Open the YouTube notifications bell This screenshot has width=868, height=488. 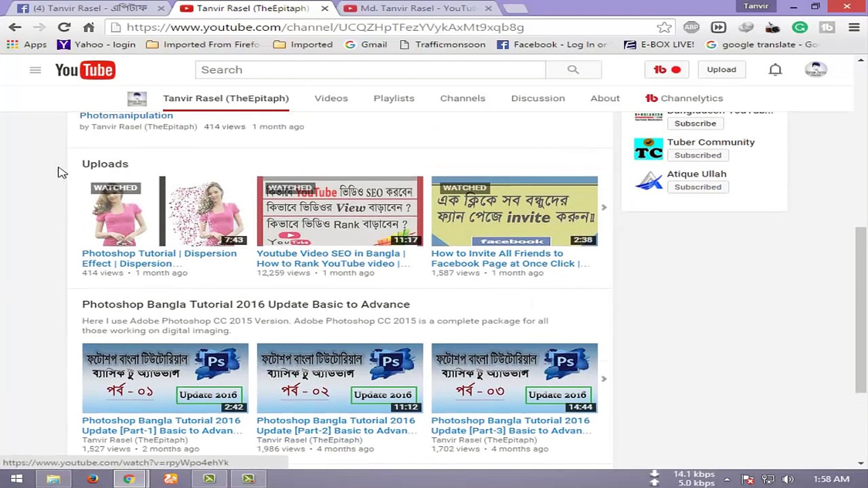point(775,69)
